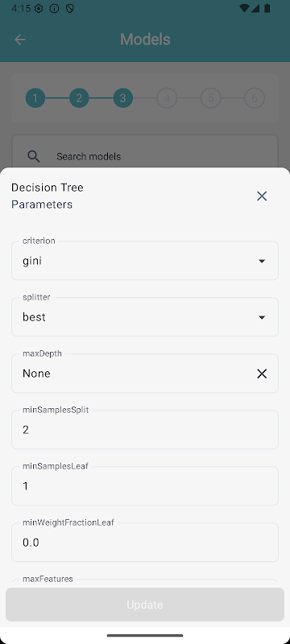Screen dimensions: 290x644
Task: Tap the maxDepth text field
Action: [x=144, y=374]
